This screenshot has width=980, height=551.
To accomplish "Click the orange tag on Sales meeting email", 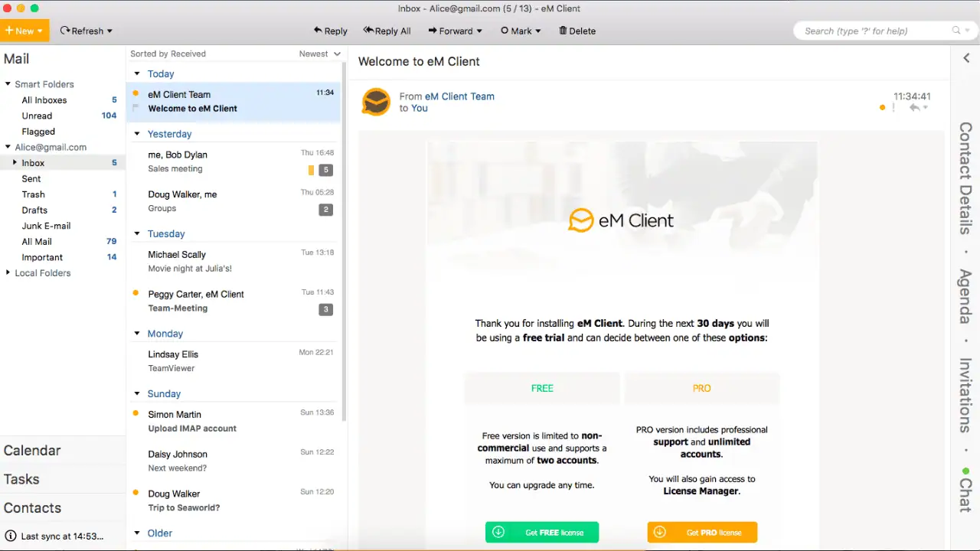I will pyautogui.click(x=311, y=170).
